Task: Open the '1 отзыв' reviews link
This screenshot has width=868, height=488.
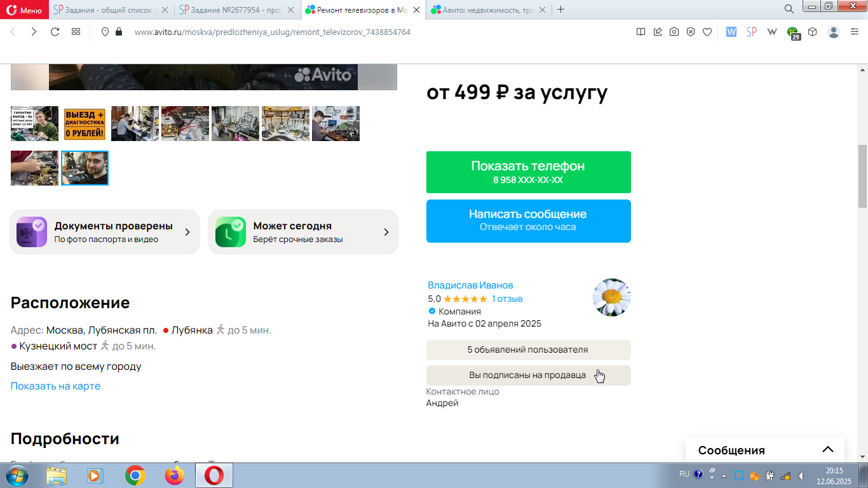Action: tap(507, 299)
